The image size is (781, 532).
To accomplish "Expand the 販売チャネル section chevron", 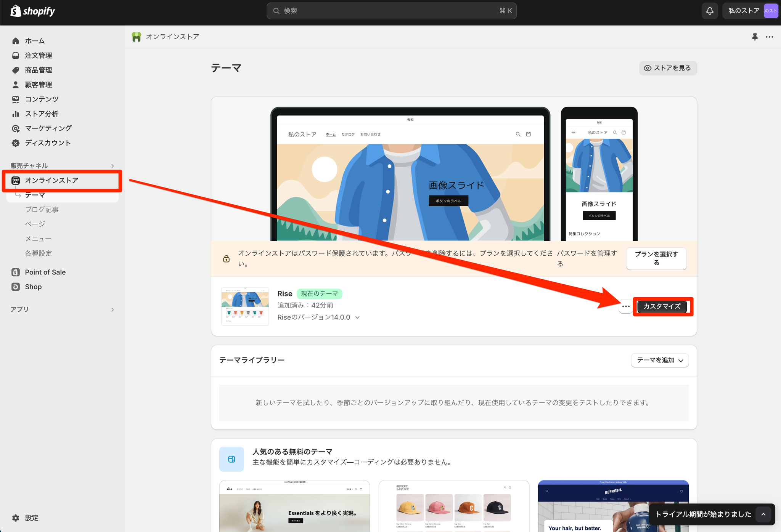I will [x=112, y=166].
